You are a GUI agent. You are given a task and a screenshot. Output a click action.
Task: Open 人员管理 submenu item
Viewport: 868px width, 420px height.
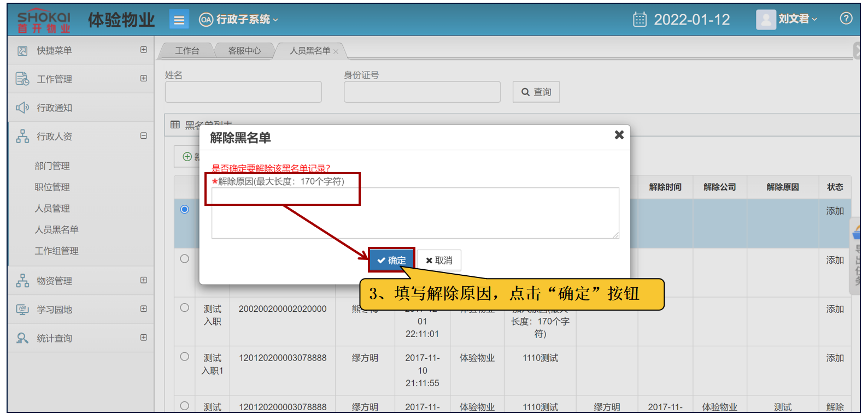(52, 208)
